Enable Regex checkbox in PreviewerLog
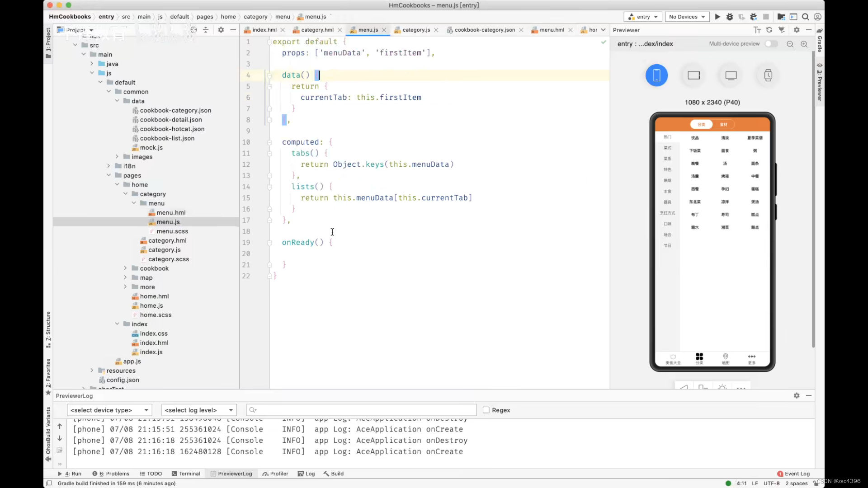The height and width of the screenshot is (488, 868). [x=485, y=410]
